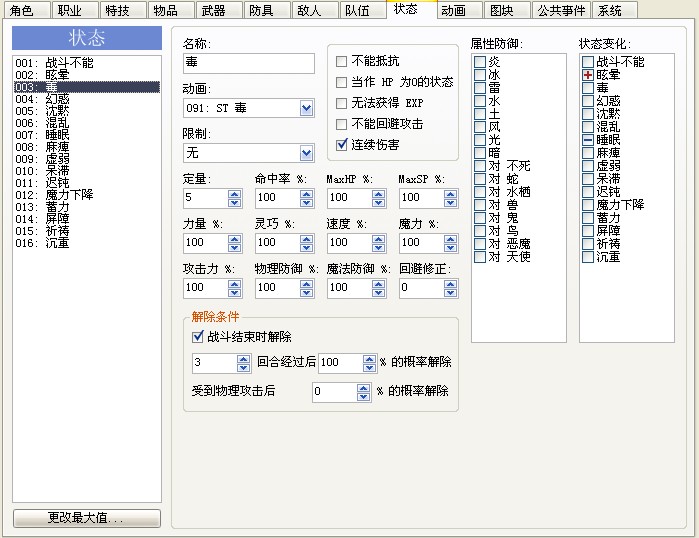Select state 016: 沉重 in list
Image resolution: width=699 pixels, height=538 pixels.
86,243
